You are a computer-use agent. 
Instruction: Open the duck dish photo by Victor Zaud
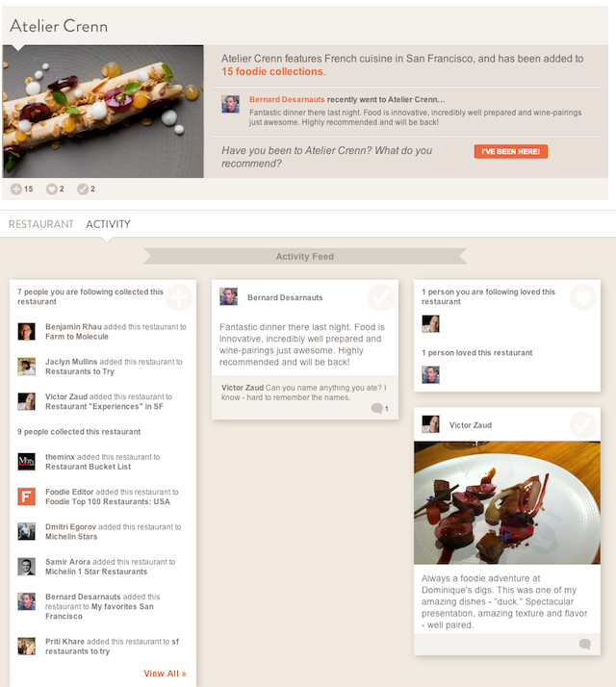507,502
